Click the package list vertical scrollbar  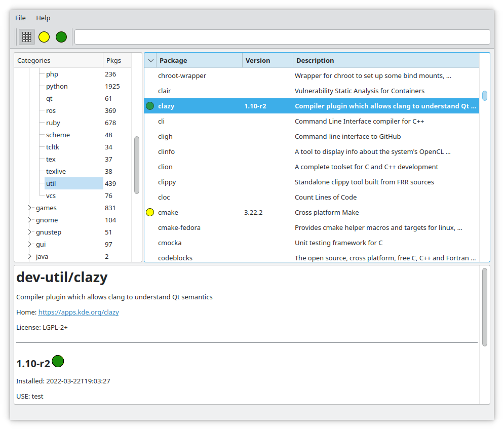tap(485, 96)
